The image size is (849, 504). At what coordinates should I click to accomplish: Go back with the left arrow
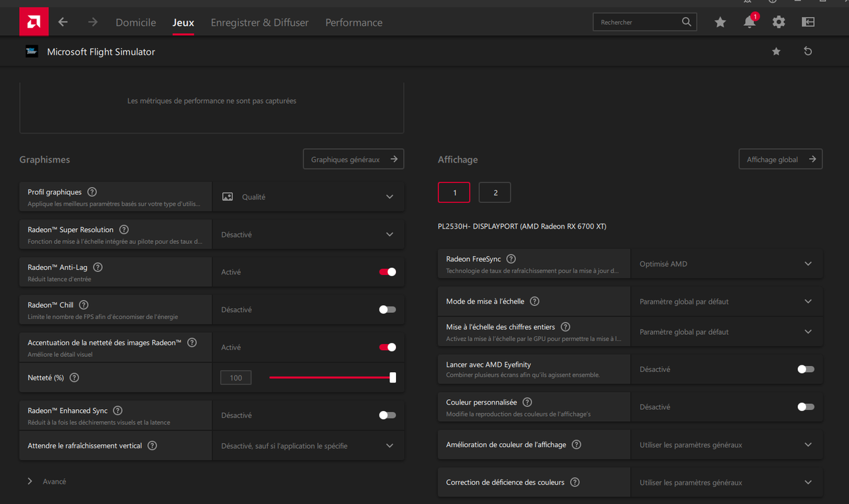pyautogui.click(x=63, y=22)
